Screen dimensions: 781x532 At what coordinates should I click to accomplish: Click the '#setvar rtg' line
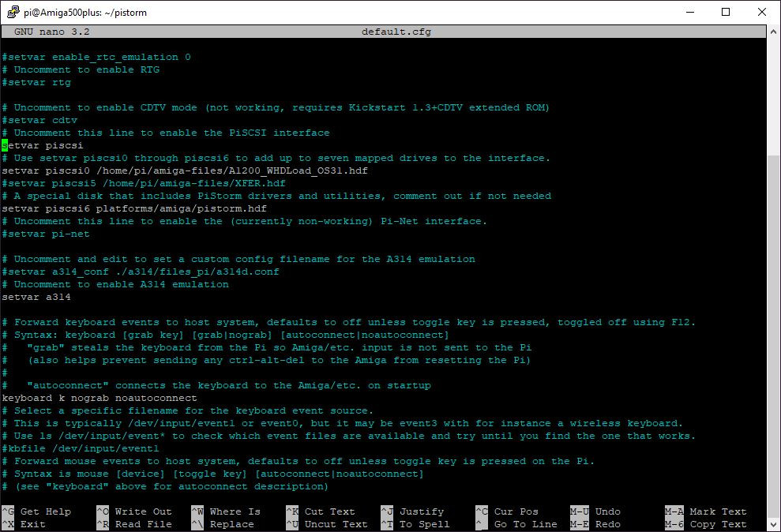[x=36, y=83]
